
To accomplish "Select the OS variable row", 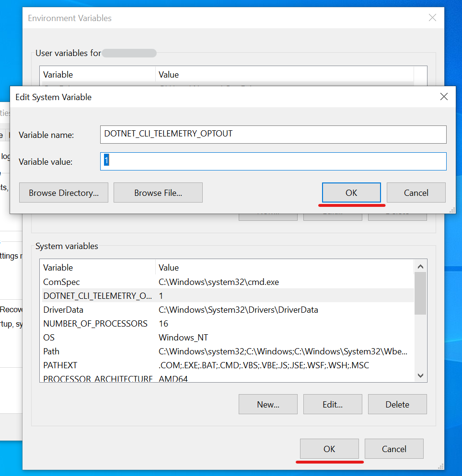I will click(x=225, y=338).
